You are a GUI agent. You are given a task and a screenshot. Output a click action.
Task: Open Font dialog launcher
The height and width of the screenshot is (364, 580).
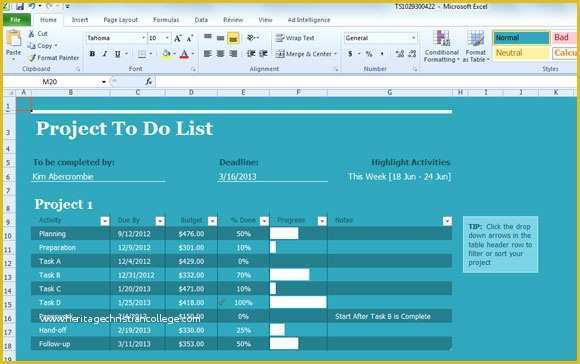(193, 69)
